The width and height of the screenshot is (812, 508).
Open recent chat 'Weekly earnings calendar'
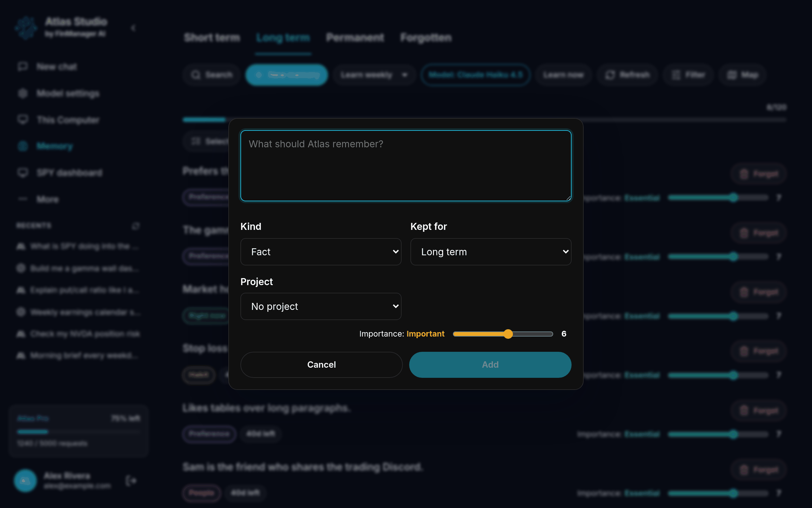(78, 312)
